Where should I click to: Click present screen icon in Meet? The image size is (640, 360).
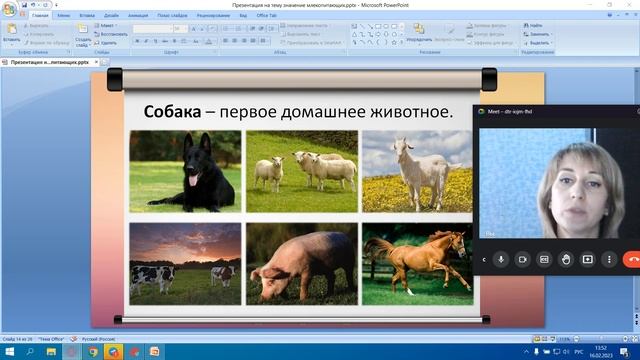pyautogui.click(x=587, y=260)
